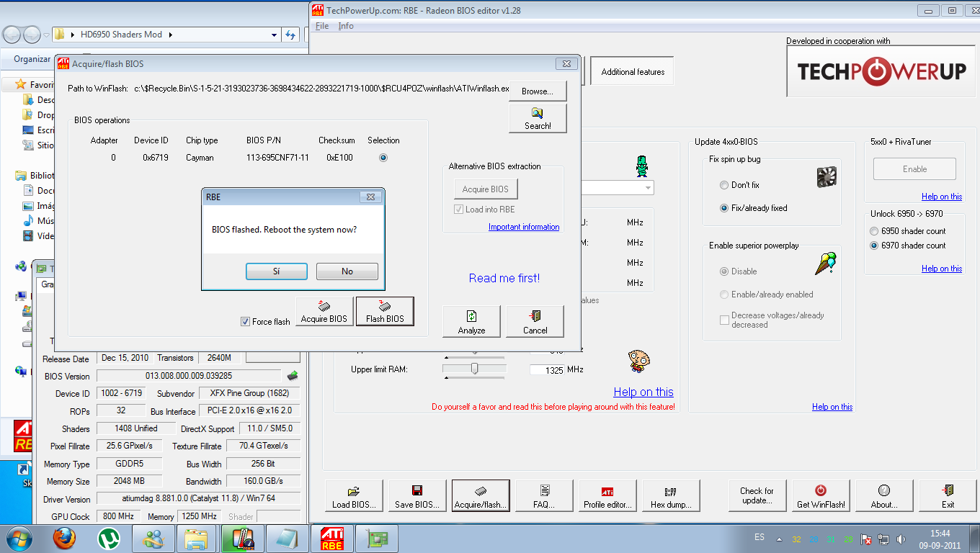
Task: Toggle the Force flash checkbox
Action: [246, 321]
